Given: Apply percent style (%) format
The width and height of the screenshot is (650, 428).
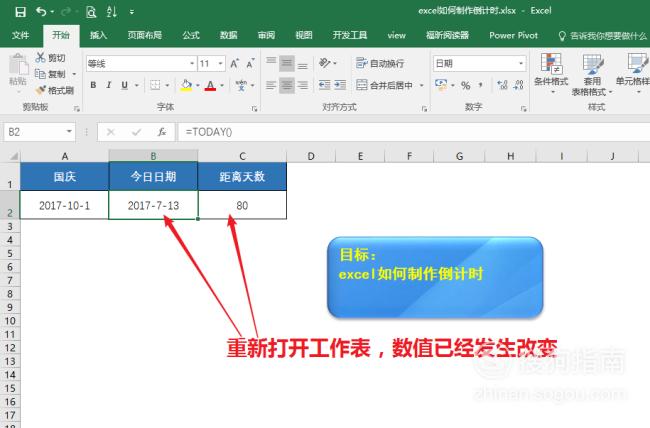Looking at the screenshot, I should click(466, 85).
